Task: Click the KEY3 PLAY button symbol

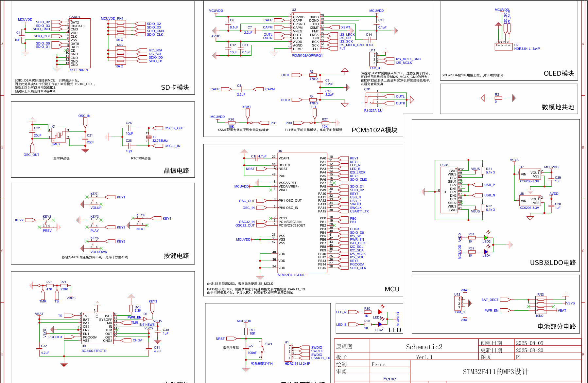Action: point(94,223)
